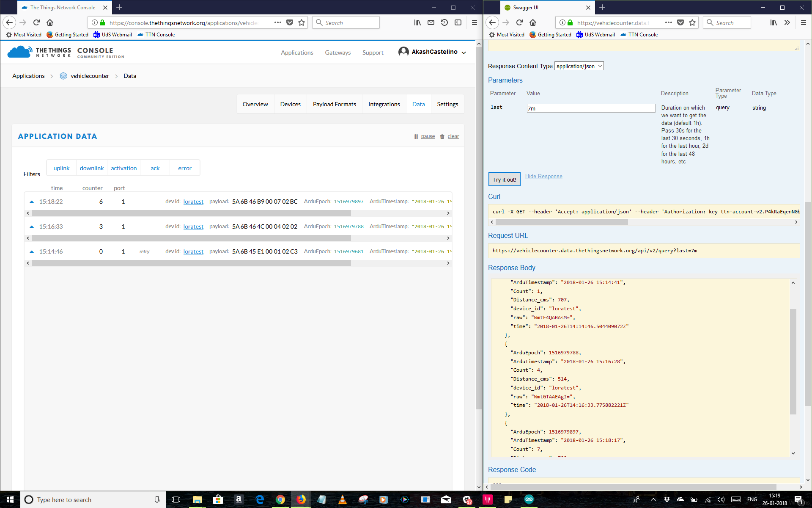Launch File Explorer from the taskbar

tap(197, 500)
